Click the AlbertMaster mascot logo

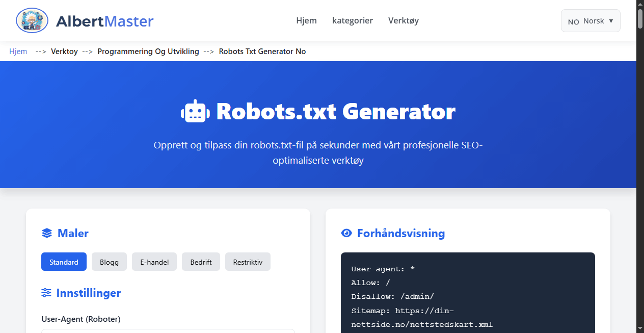32,20
